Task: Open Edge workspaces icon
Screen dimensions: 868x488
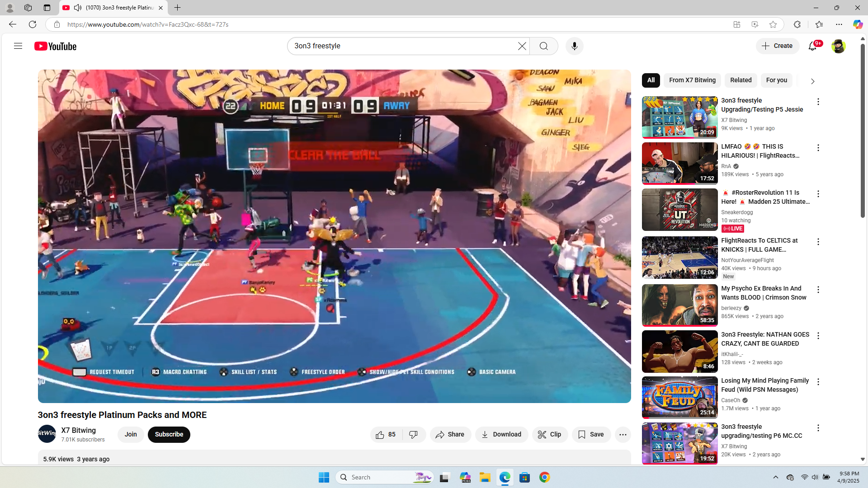Action: pyautogui.click(x=28, y=8)
